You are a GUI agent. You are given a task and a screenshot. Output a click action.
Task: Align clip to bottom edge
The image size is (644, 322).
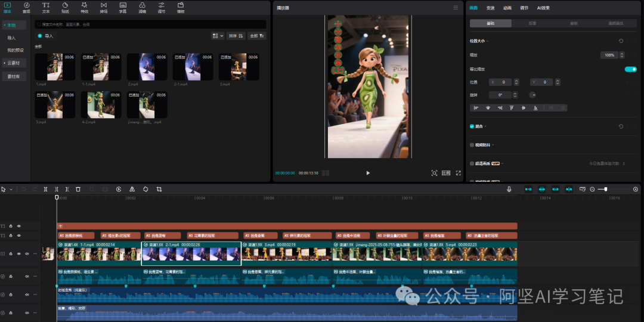[535, 108]
